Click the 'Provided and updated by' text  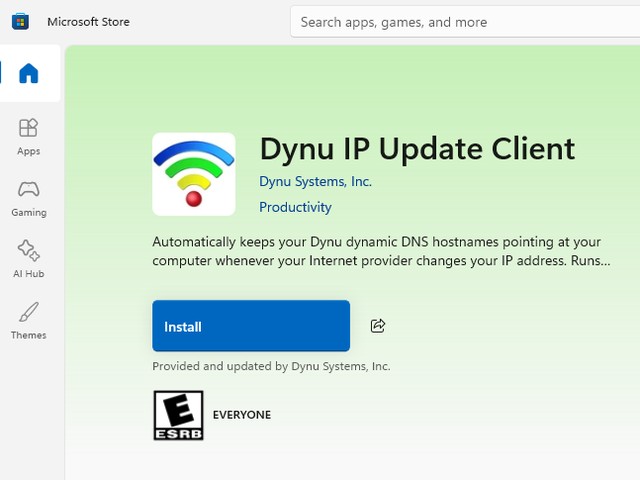pyautogui.click(x=271, y=366)
